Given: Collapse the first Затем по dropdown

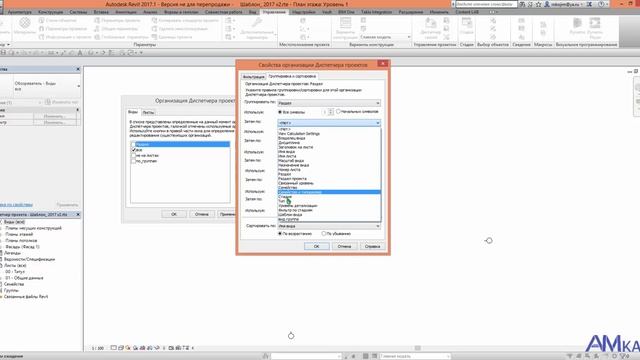Looking at the screenshot, I should tap(329, 122).
